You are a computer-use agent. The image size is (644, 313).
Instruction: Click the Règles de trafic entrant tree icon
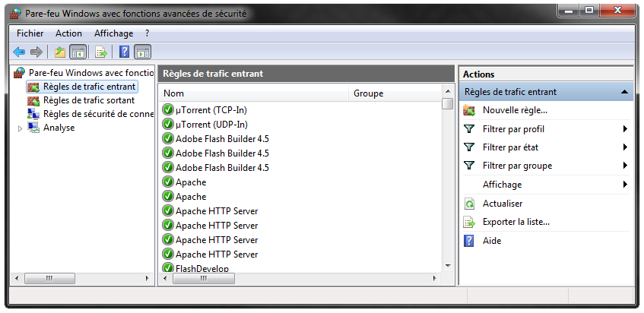pyautogui.click(x=33, y=87)
